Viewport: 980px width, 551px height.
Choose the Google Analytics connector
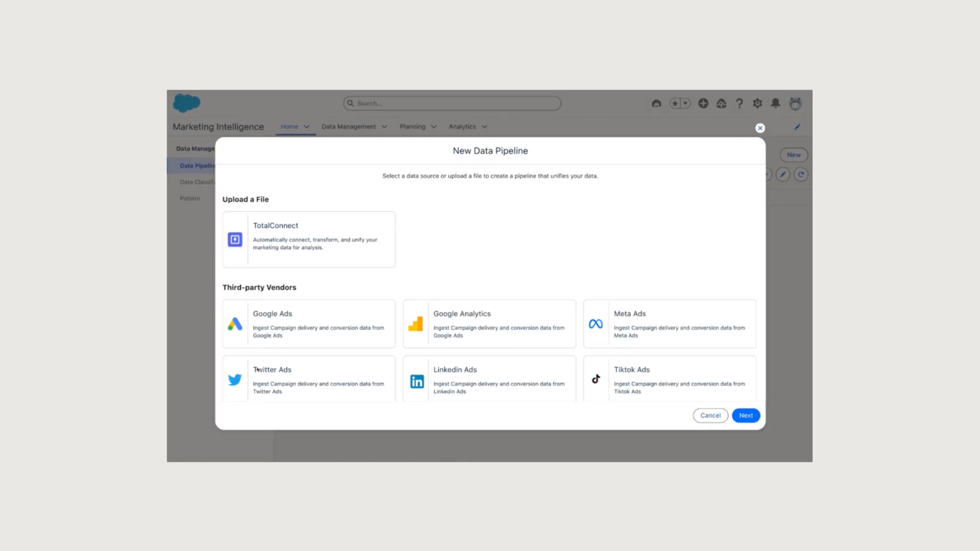click(x=489, y=323)
